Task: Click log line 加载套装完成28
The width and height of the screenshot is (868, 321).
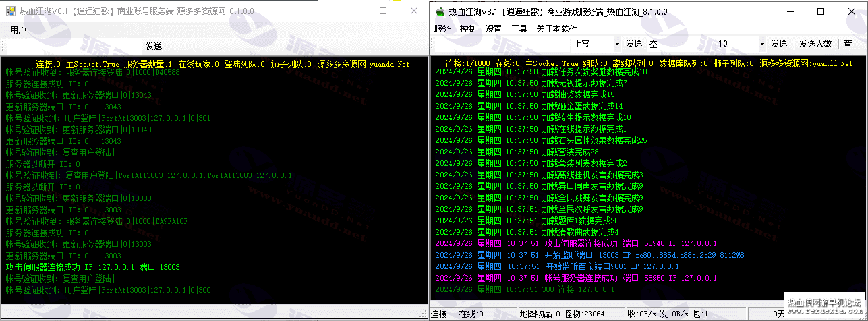Action: coord(517,152)
